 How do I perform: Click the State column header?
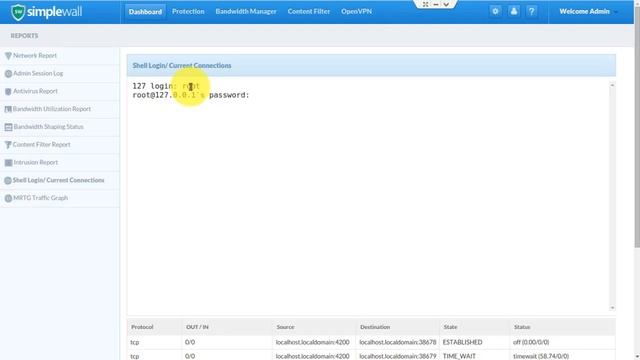pos(450,327)
